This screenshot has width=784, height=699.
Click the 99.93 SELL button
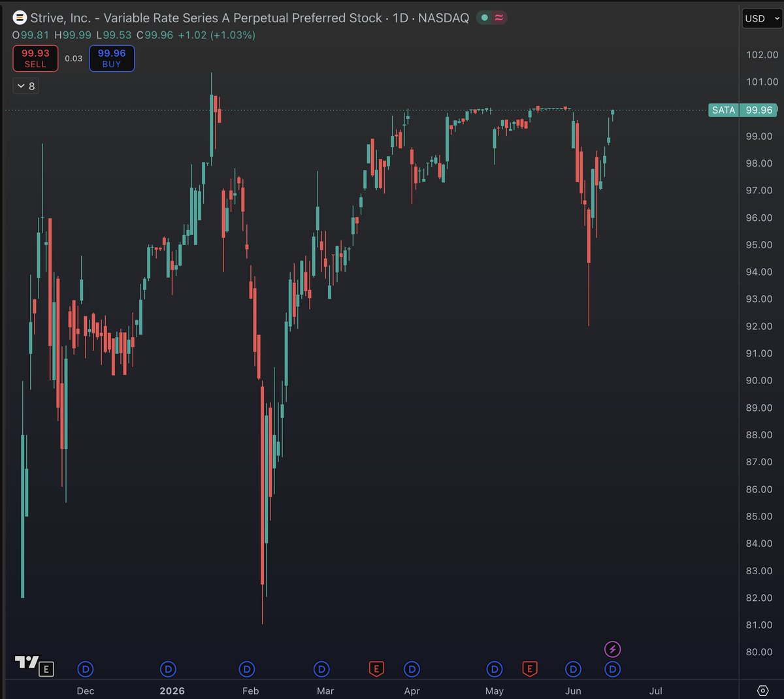35,58
